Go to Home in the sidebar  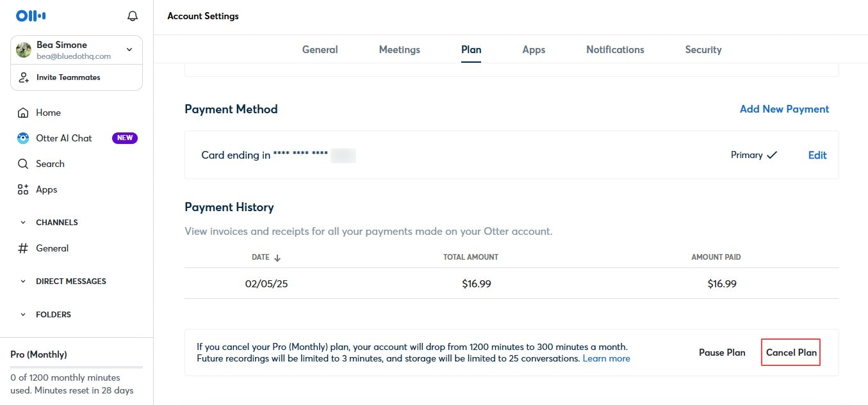pos(48,113)
